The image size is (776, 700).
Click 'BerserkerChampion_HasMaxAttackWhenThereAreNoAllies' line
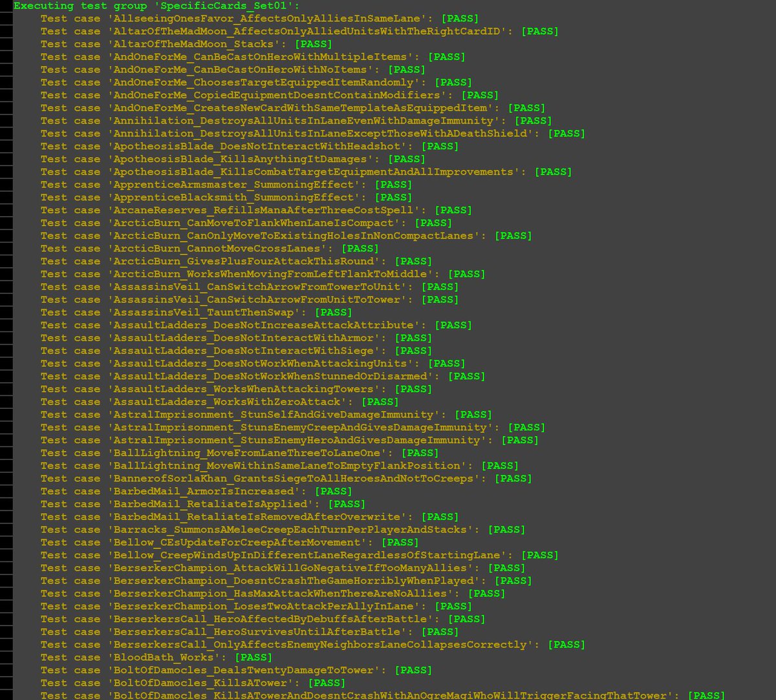(x=273, y=593)
